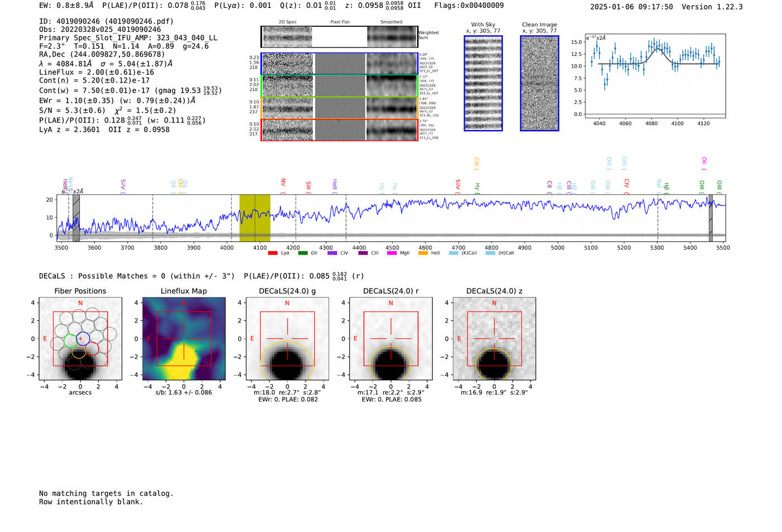Click the Flags:0x00400009 header text
This screenshot has height=532, width=782.
tap(469, 6)
